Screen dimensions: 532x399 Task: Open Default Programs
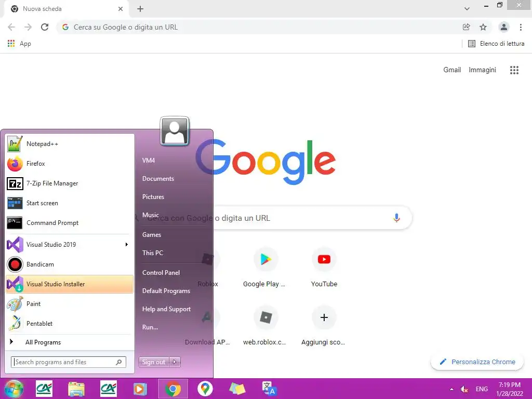(166, 291)
